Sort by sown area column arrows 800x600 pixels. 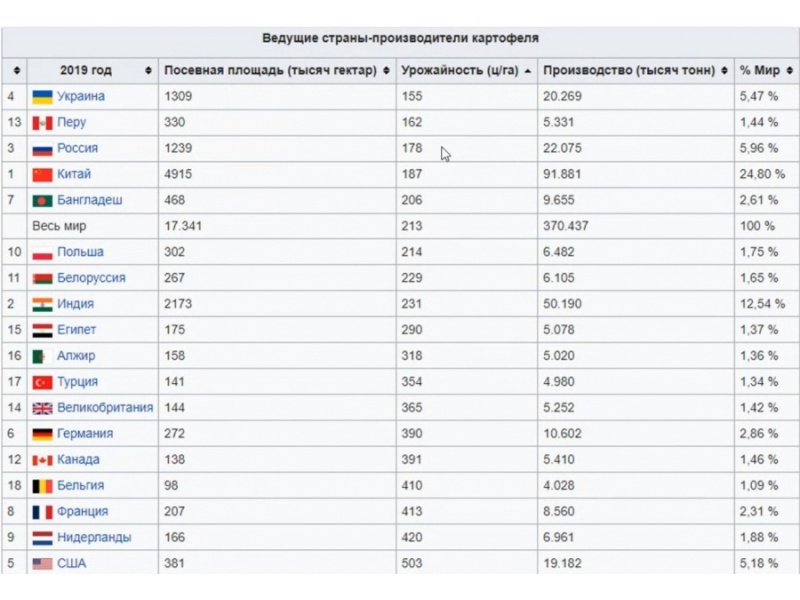pos(386,71)
